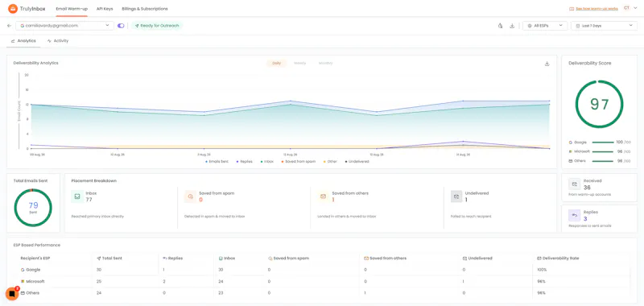Click Others envelope icon in ESP table

(23, 293)
